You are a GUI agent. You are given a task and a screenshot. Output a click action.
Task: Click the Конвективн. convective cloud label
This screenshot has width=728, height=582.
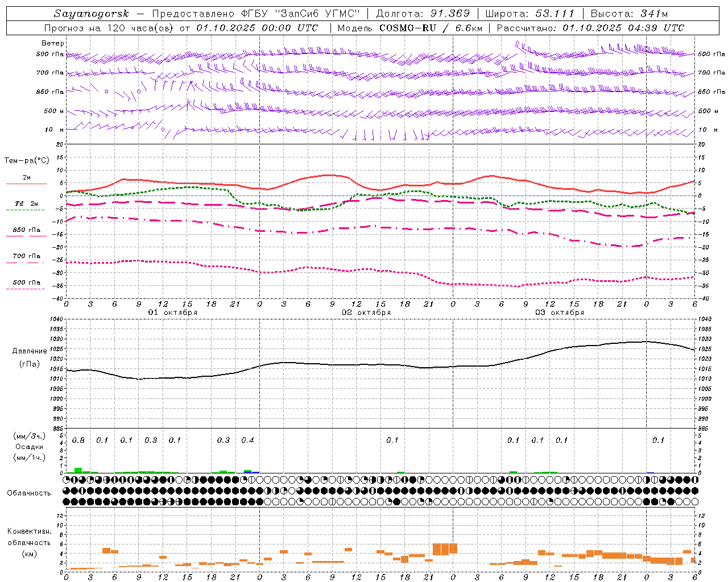[x=30, y=531]
